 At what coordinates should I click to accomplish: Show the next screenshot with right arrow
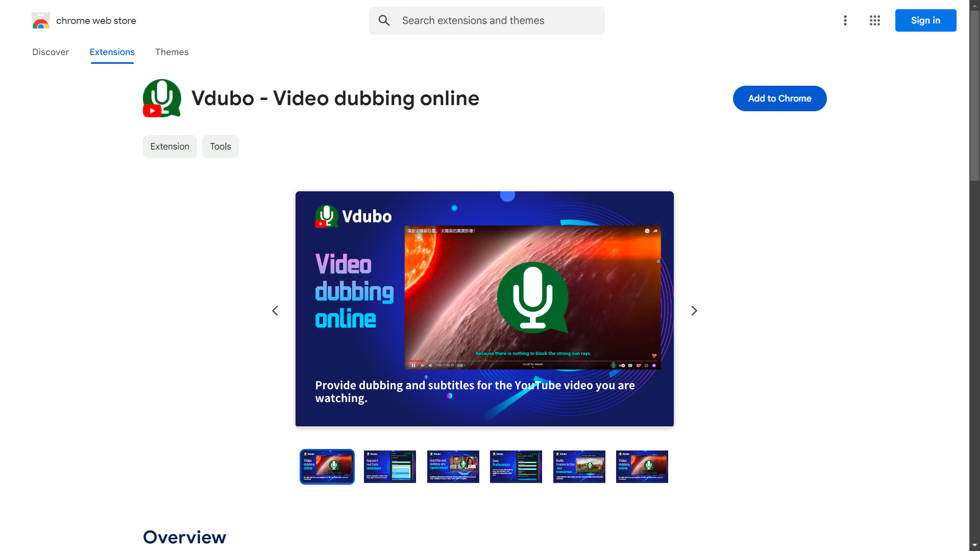click(x=694, y=311)
